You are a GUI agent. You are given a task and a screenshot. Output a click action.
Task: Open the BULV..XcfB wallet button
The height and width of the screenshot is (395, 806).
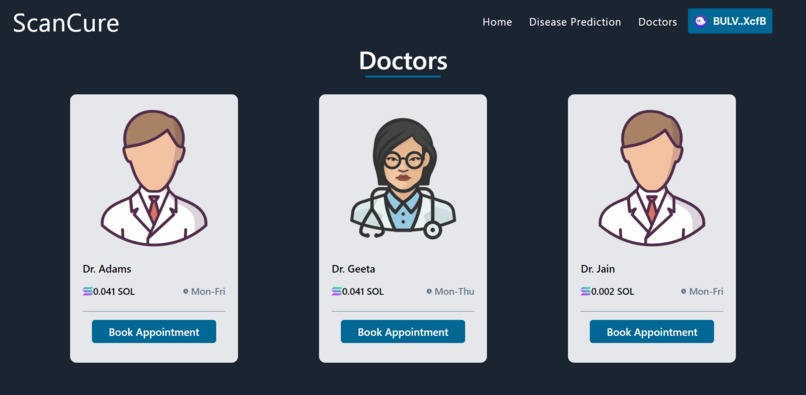click(730, 21)
